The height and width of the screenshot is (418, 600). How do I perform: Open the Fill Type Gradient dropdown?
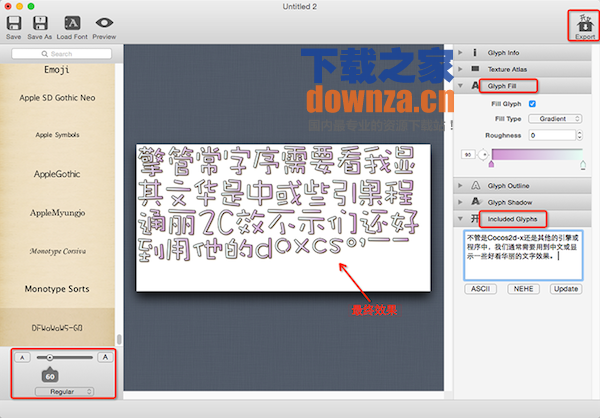pos(555,119)
